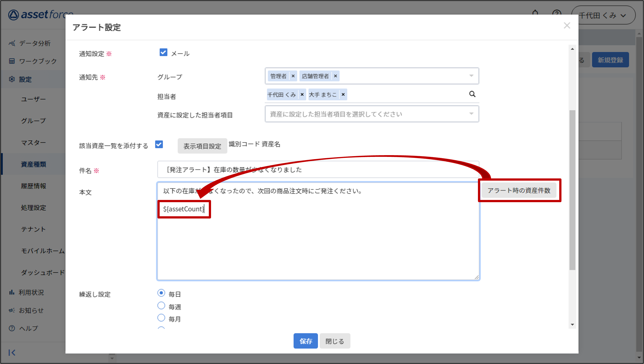Click the 保存 button
Image resolution: width=644 pixels, height=364 pixels.
click(305, 341)
